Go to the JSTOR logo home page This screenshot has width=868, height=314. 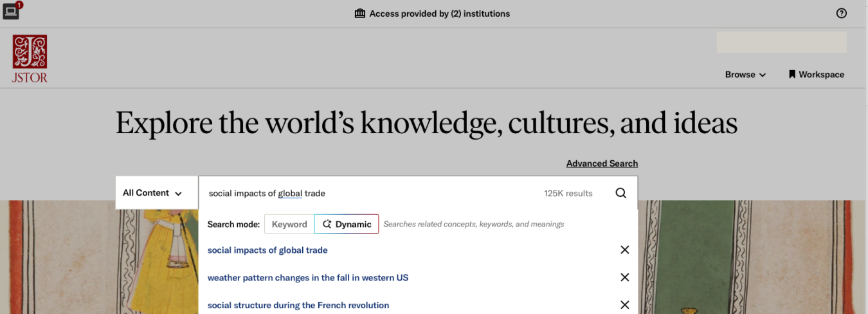[30, 59]
